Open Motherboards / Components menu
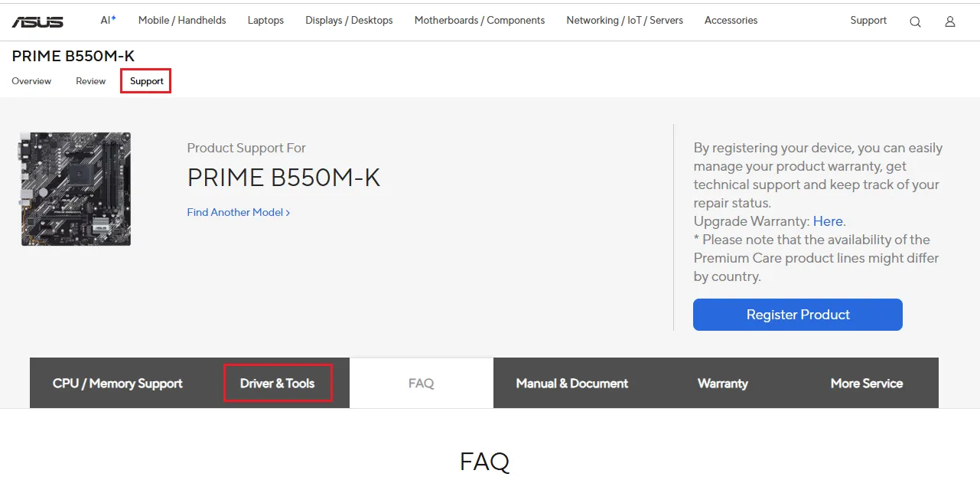This screenshot has width=980, height=490. (x=480, y=20)
